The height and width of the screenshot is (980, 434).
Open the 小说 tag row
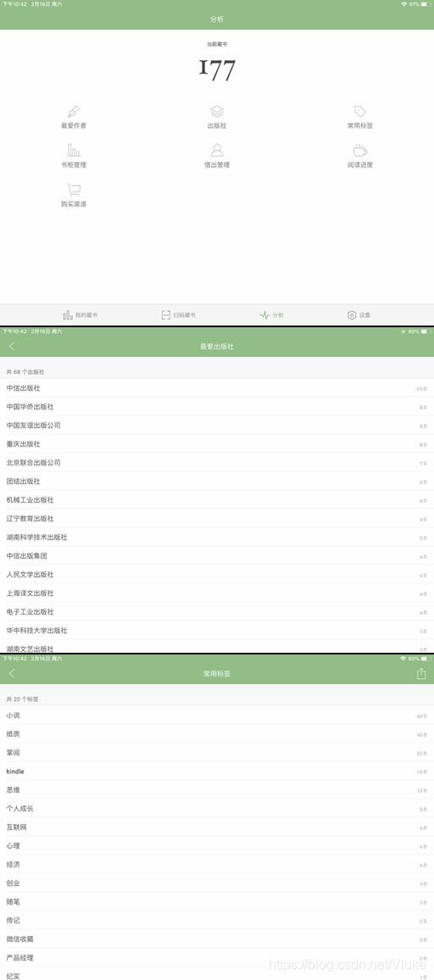pyautogui.click(x=217, y=716)
